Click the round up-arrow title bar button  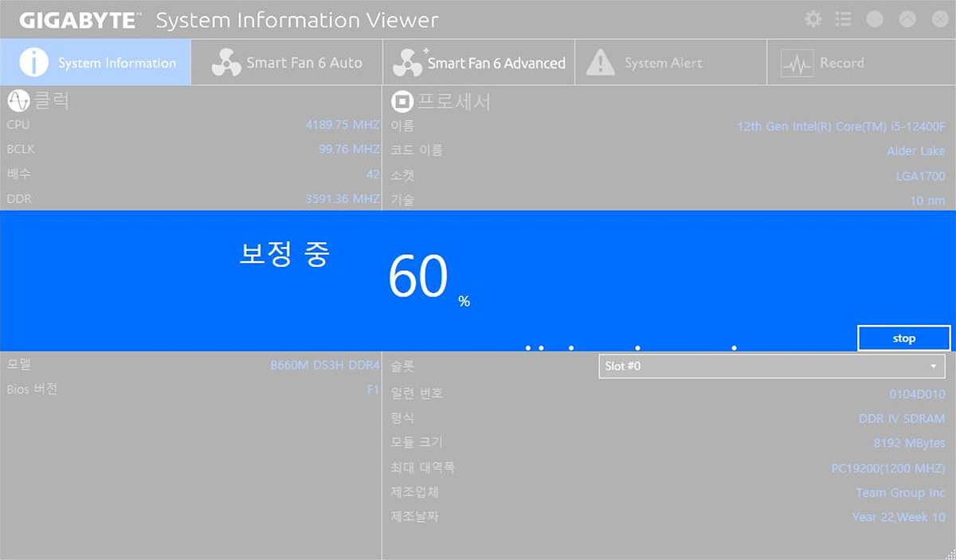pos(907,19)
